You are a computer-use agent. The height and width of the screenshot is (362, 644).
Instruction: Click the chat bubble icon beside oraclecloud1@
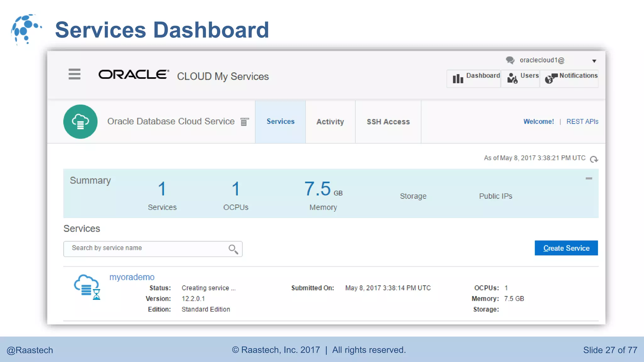[x=510, y=60]
